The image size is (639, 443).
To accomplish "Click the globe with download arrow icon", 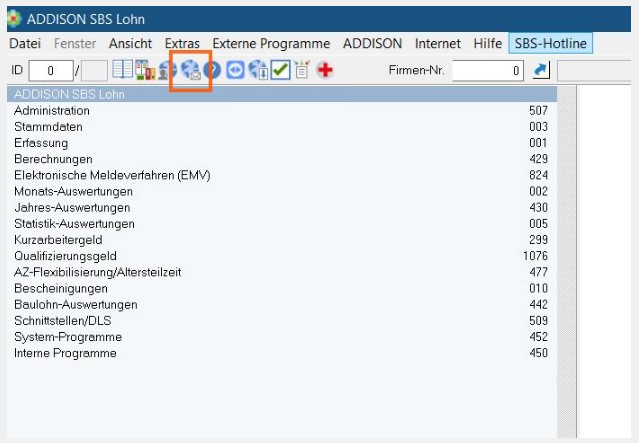I will coord(258,70).
